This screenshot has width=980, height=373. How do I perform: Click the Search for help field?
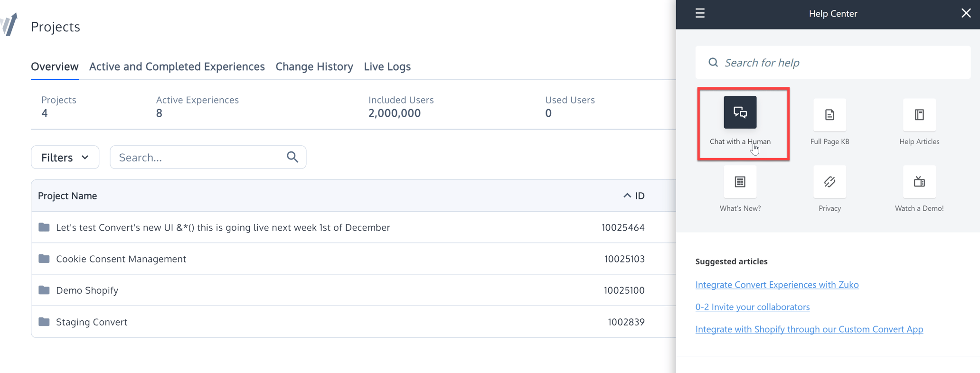click(833, 63)
